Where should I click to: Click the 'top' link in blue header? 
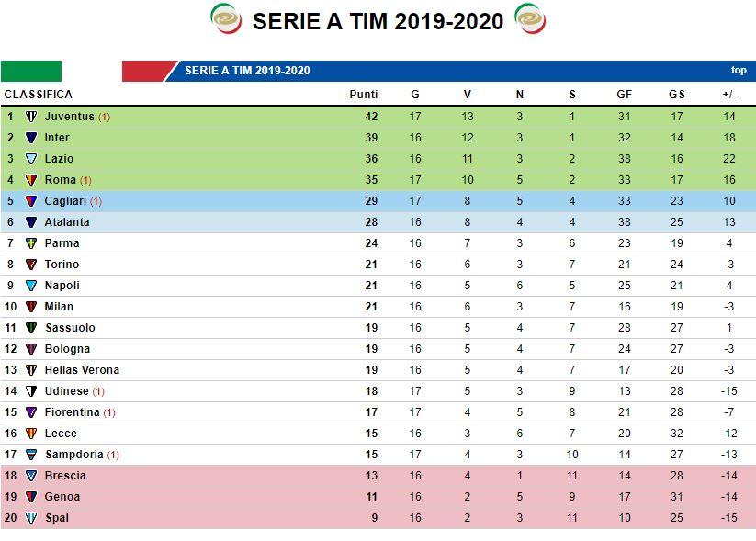click(x=739, y=71)
